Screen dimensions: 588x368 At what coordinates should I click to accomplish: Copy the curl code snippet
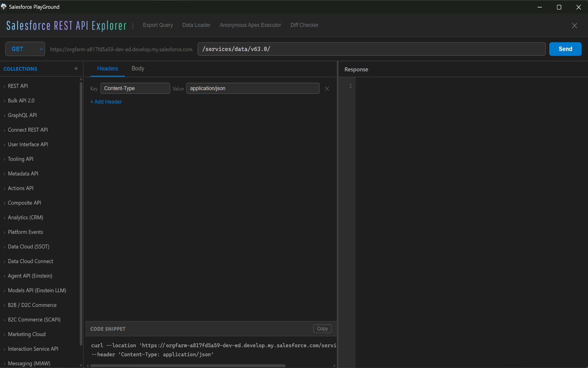click(322, 329)
